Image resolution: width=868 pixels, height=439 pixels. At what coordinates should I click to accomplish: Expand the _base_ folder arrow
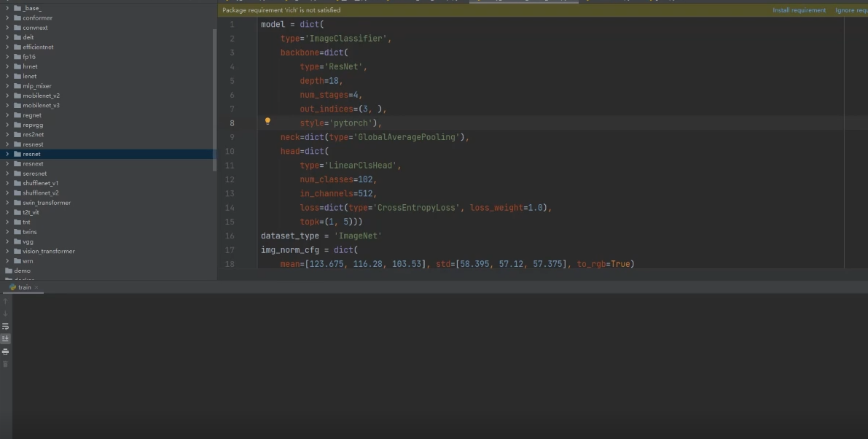click(7, 8)
